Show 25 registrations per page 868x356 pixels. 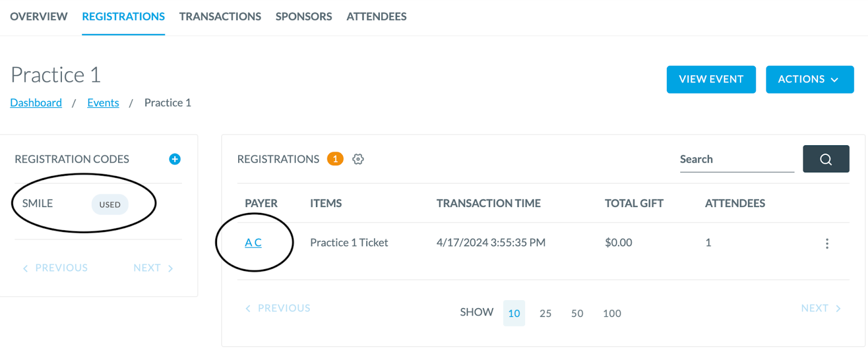pos(545,313)
